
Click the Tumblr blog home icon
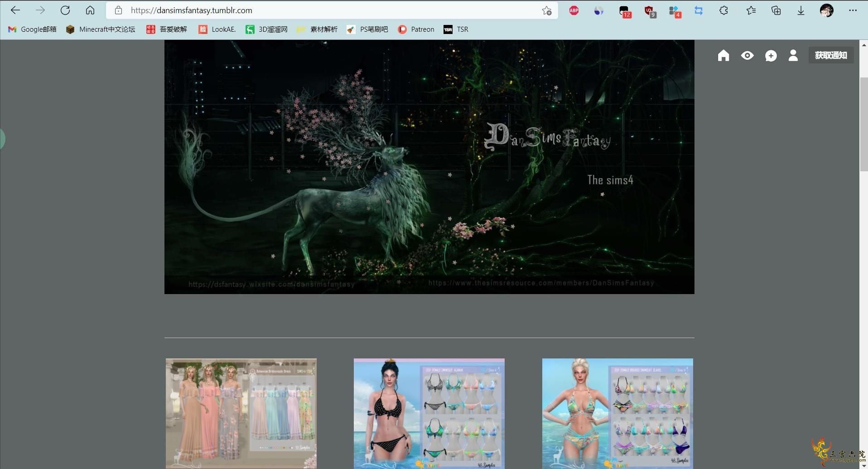(723, 55)
